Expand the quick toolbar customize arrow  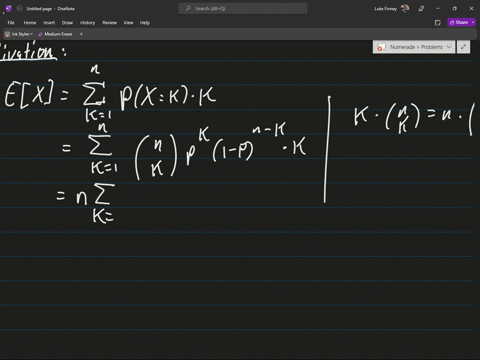(81, 34)
